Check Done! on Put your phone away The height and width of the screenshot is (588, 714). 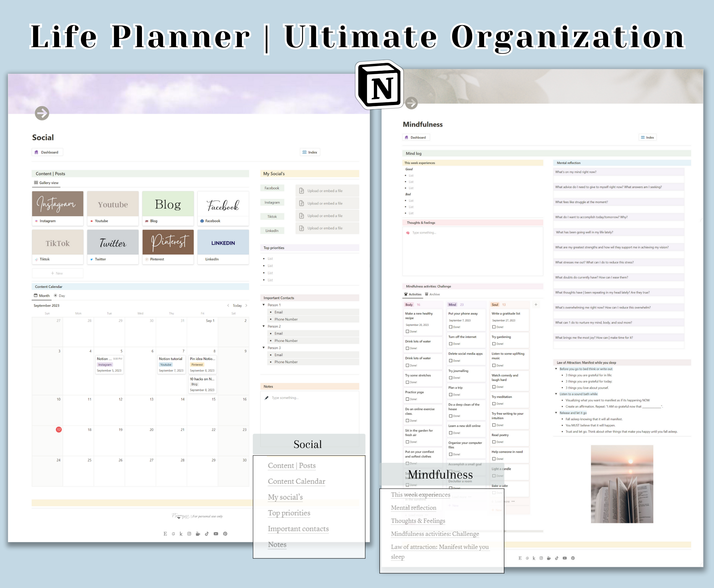(451, 327)
